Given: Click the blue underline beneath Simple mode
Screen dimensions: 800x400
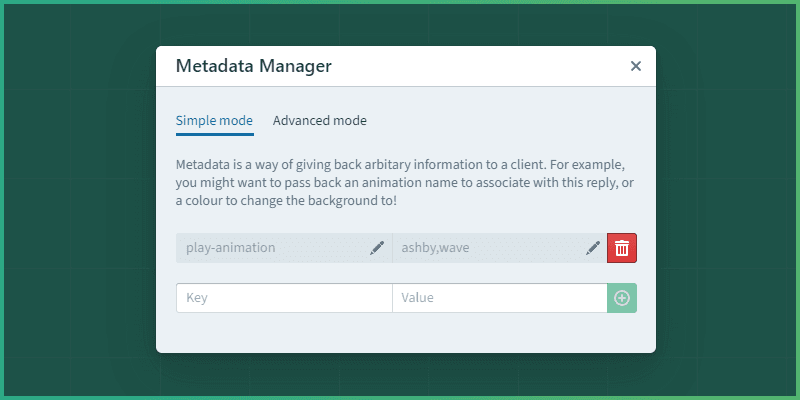Looking at the screenshot, I should coord(214,134).
